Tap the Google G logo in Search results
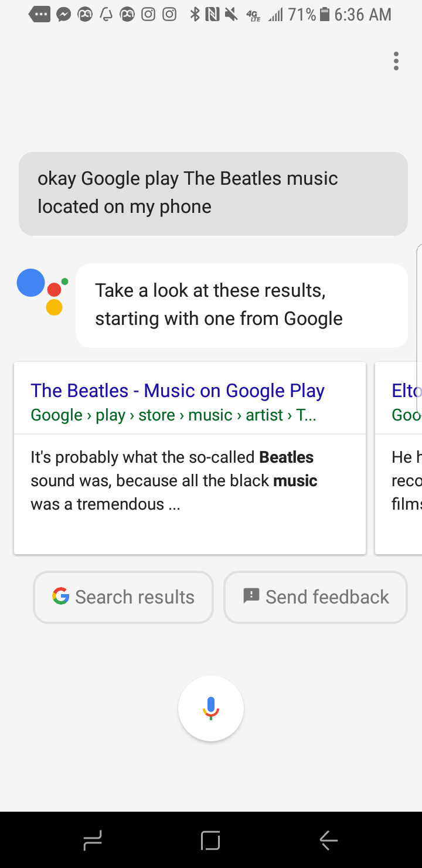This screenshot has width=422, height=868. (60, 596)
